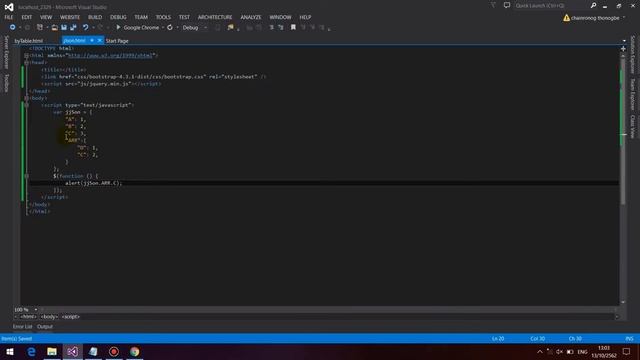The height and width of the screenshot is (360, 640).
Task: Open the Windows Start menu
Action: 10,351
